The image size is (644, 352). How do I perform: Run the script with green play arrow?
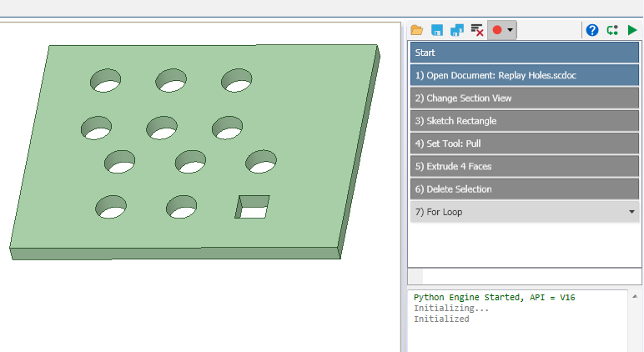[x=632, y=30]
